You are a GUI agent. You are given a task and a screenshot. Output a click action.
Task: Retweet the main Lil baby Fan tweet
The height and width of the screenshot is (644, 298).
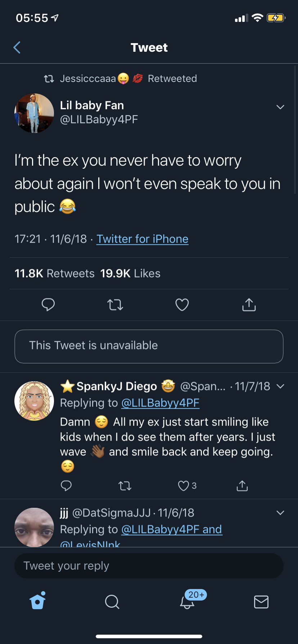[115, 305]
